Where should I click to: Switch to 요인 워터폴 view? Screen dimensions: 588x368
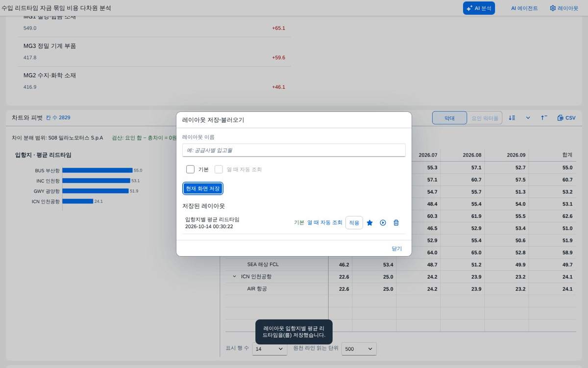pos(485,118)
